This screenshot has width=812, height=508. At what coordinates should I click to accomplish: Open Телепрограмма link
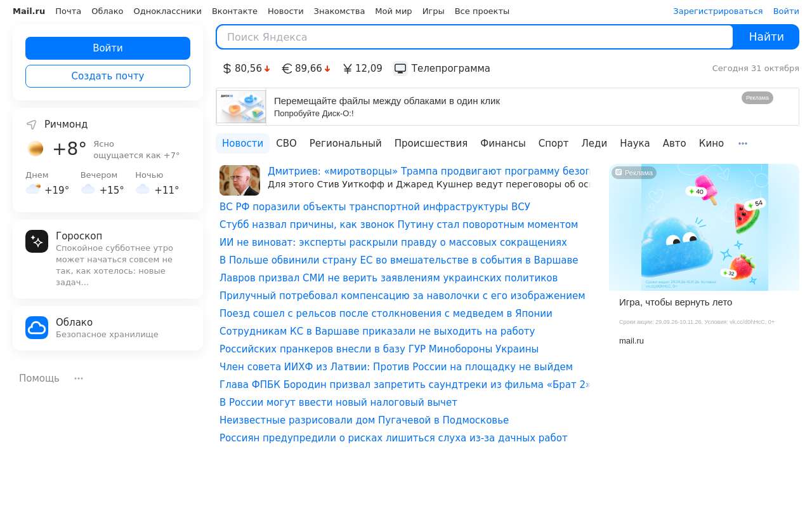tap(451, 69)
